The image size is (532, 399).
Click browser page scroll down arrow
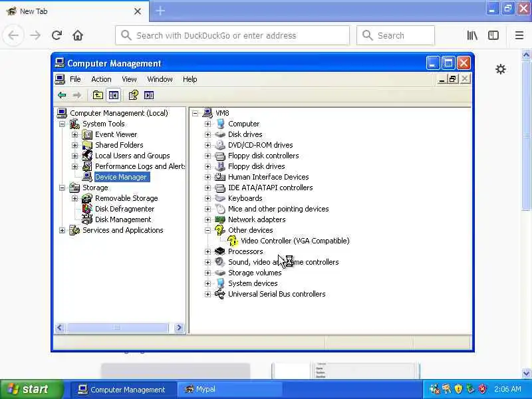click(x=526, y=373)
